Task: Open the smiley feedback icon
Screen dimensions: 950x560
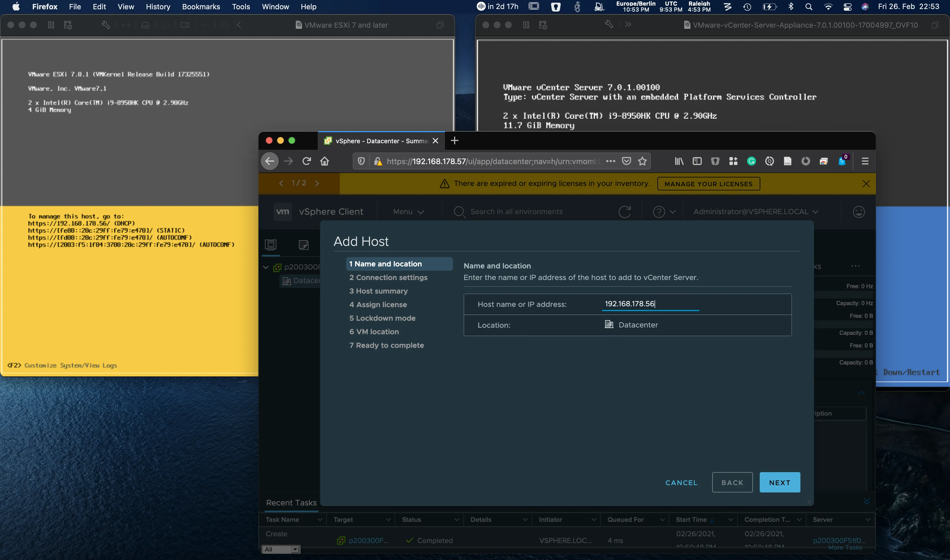Action: 859,212
